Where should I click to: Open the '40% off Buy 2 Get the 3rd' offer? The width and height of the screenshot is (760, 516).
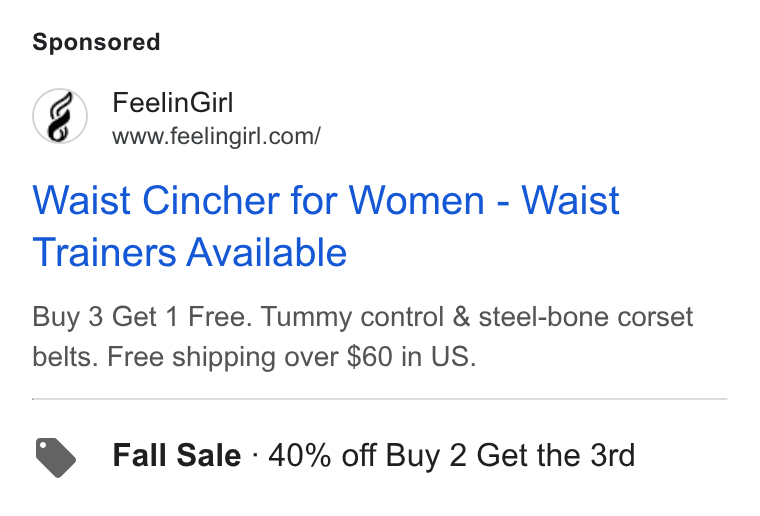tap(452, 455)
